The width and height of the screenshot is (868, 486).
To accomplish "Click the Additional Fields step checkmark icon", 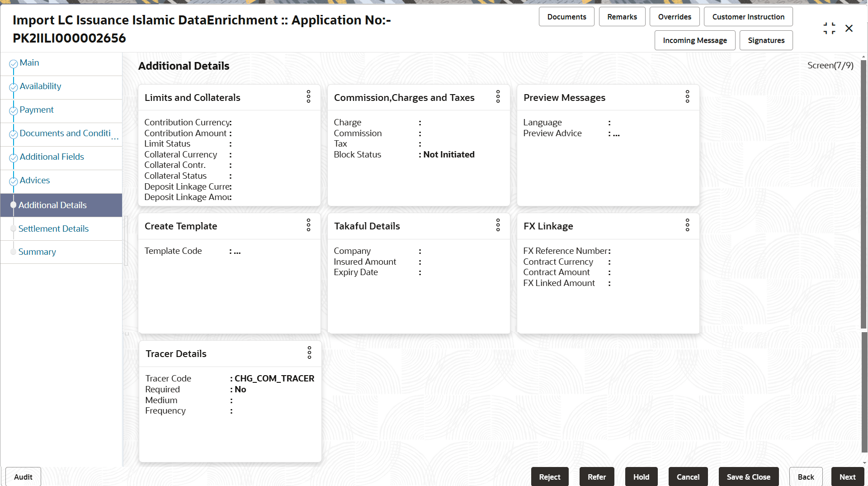I will 14,158.
